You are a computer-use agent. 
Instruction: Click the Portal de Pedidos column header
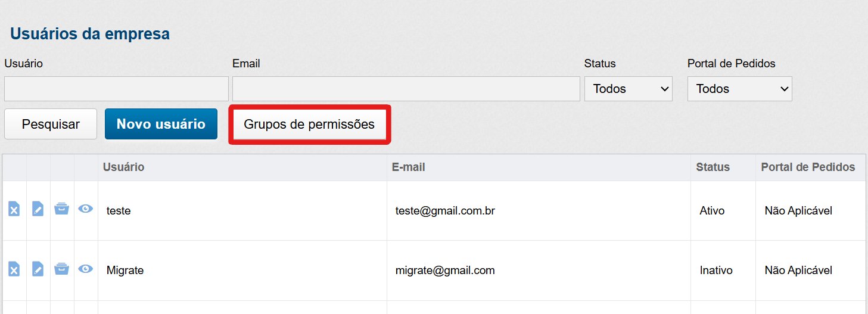(808, 167)
